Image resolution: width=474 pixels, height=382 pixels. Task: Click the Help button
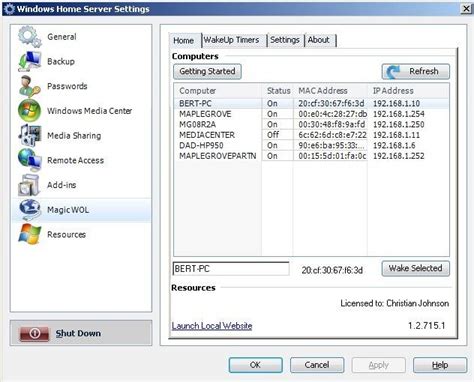pyautogui.click(x=440, y=365)
